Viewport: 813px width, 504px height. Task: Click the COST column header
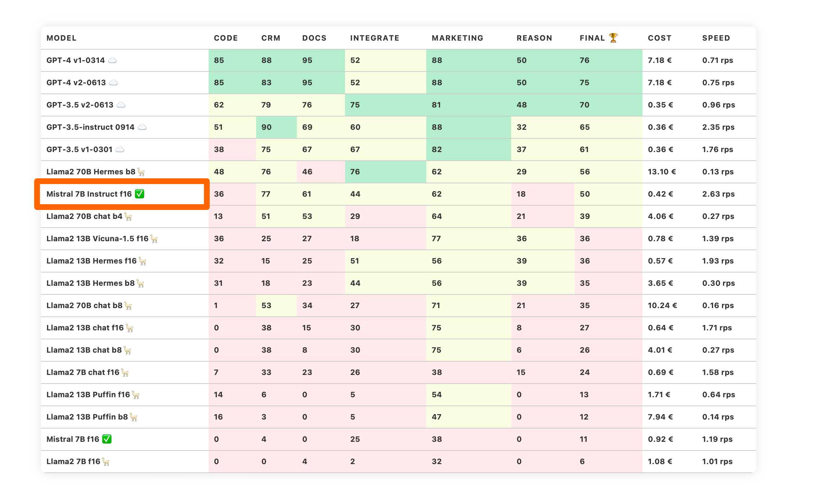point(660,38)
